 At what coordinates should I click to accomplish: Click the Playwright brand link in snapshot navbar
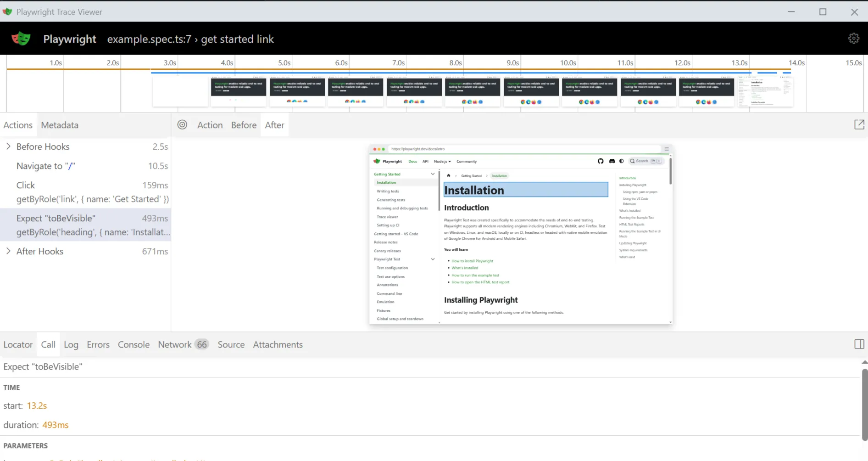[388, 161]
